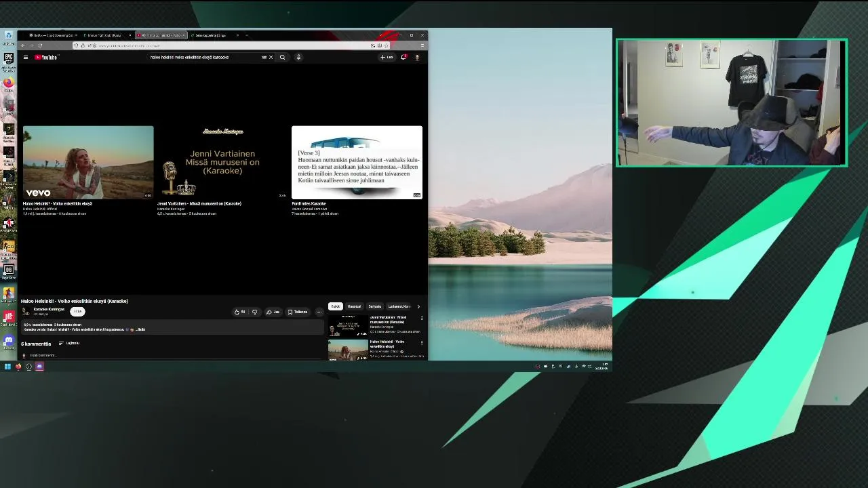Select the Sarjasta filter chip
Image resolution: width=868 pixels, height=488 pixels.
pyautogui.click(x=375, y=306)
